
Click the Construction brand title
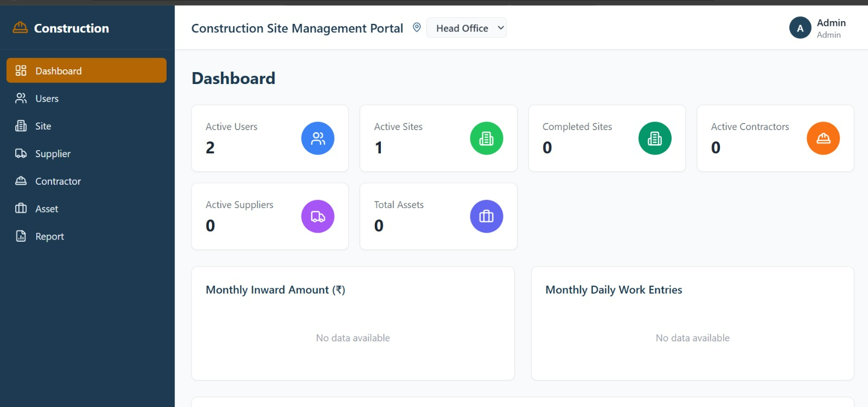[x=72, y=28]
